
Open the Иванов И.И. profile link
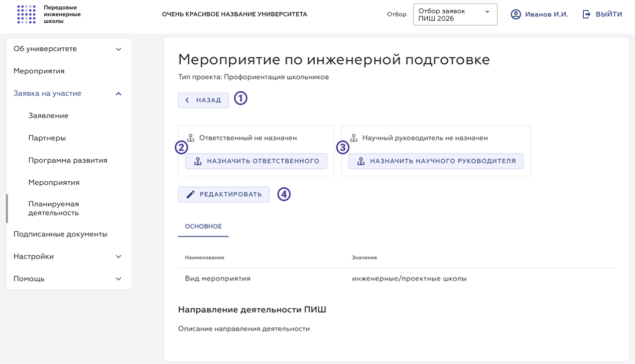(539, 14)
